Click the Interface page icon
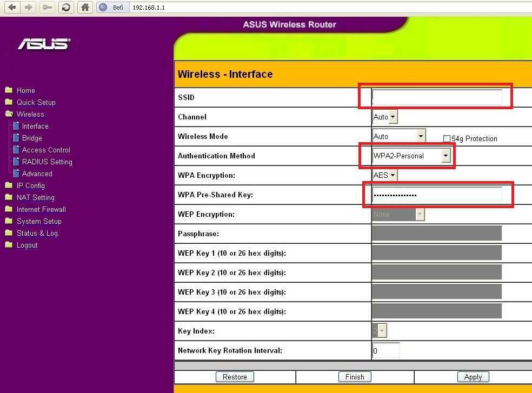Viewport: 532px width, 393px height. click(16, 126)
